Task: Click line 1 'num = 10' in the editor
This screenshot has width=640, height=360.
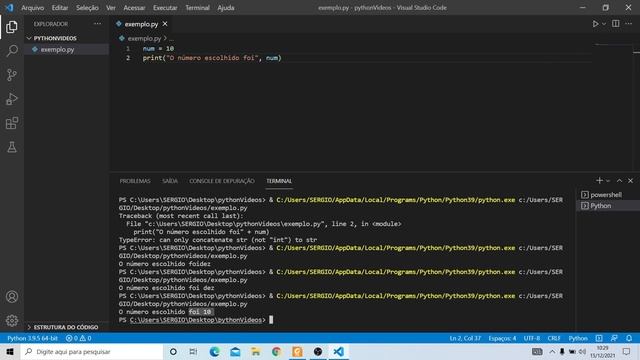Action: click(158, 49)
